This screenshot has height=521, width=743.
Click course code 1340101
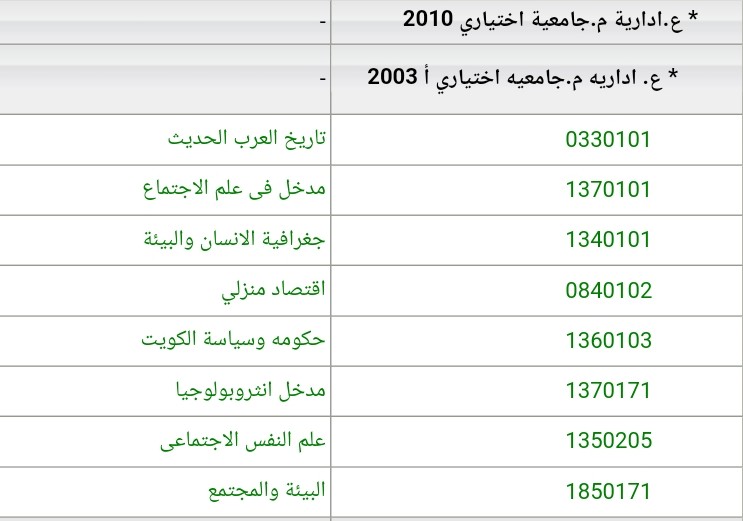608,240
